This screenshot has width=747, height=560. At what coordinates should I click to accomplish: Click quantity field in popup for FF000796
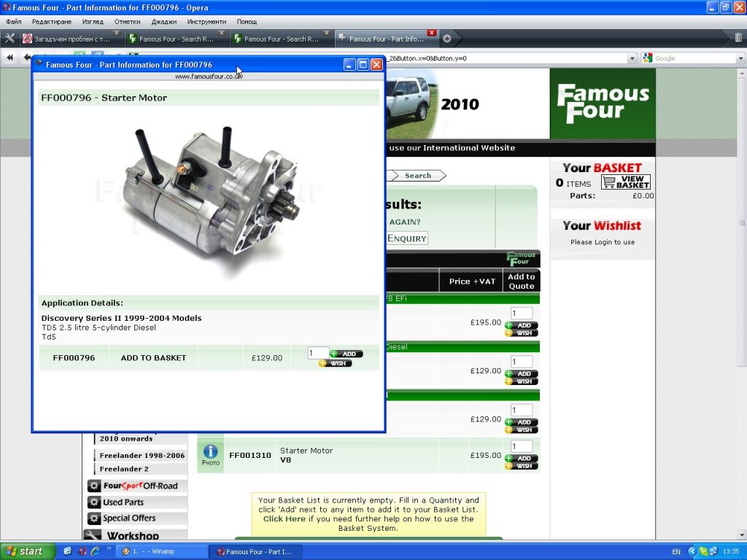click(318, 353)
